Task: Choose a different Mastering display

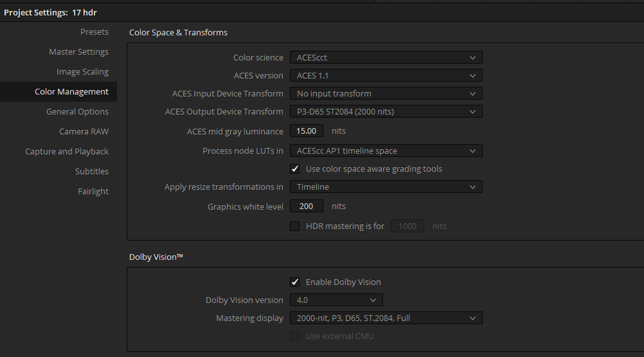Action: pyautogui.click(x=386, y=318)
